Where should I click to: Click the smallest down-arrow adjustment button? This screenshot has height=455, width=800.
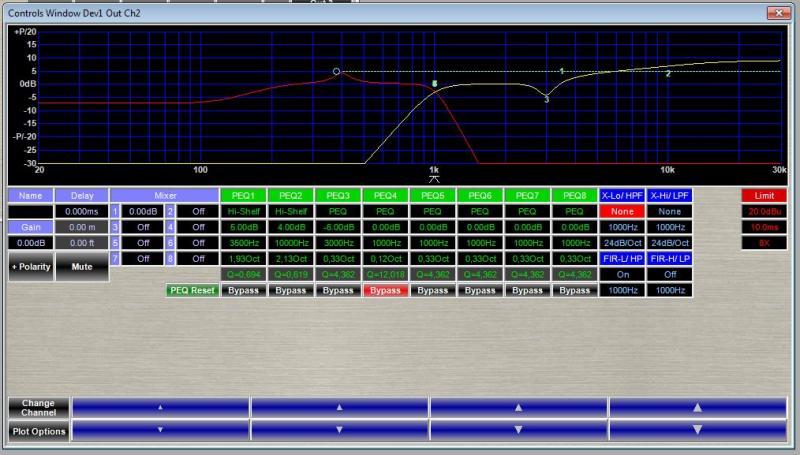[161, 430]
